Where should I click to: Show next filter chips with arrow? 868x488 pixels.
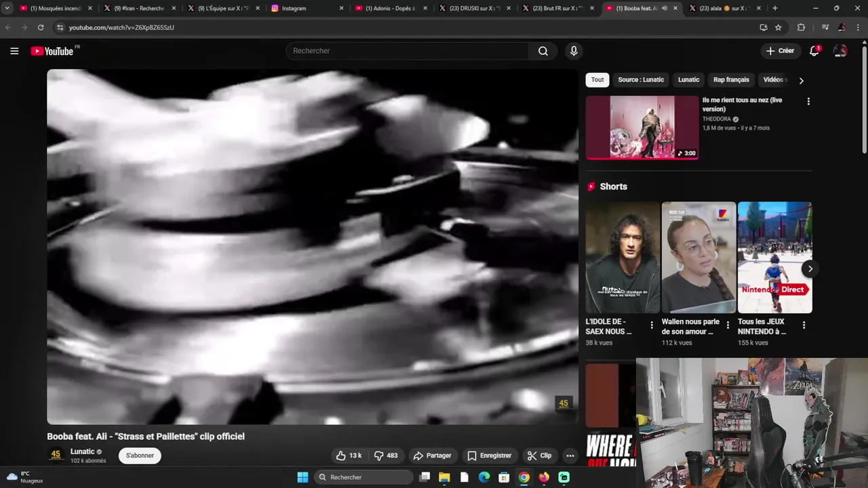coord(801,81)
